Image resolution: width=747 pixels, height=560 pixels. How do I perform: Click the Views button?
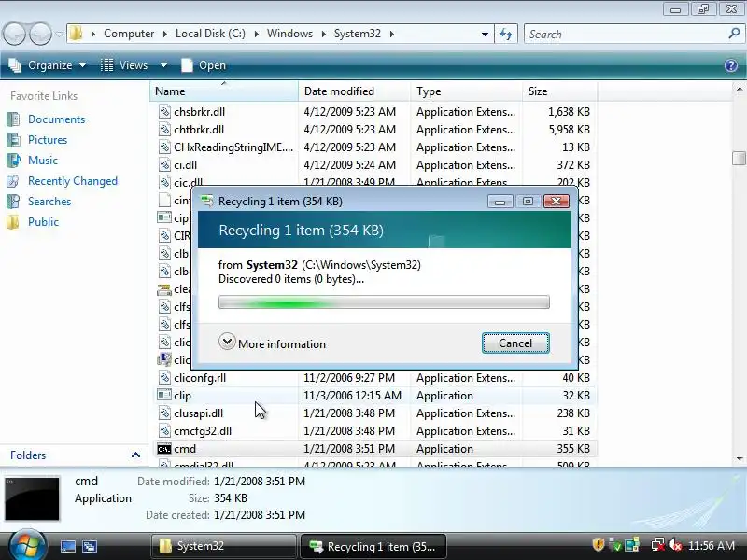point(125,65)
